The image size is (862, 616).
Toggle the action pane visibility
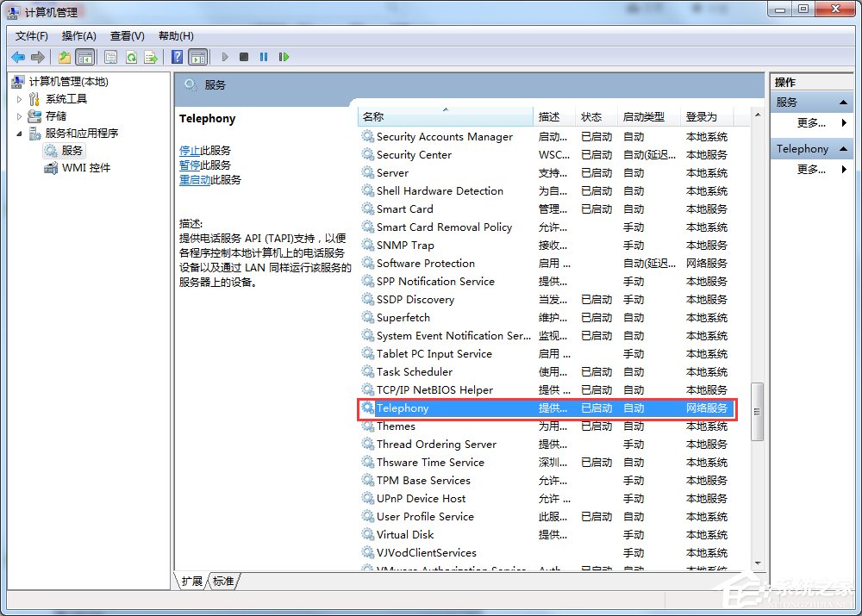pos(199,57)
